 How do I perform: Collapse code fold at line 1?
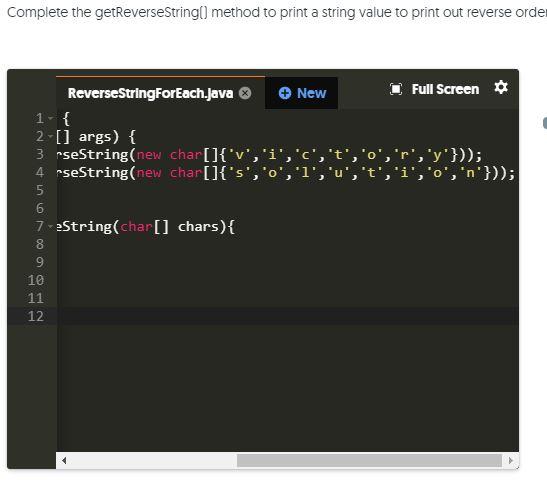click(x=51, y=118)
